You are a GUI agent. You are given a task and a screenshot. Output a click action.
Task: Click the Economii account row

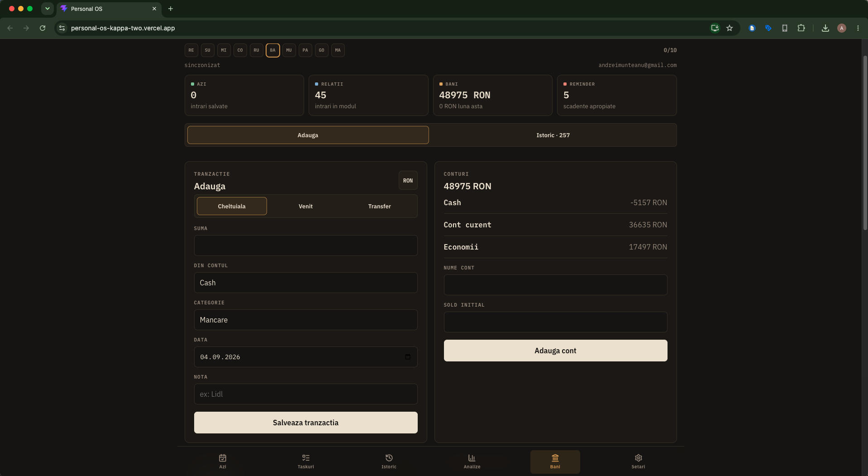[555, 247]
